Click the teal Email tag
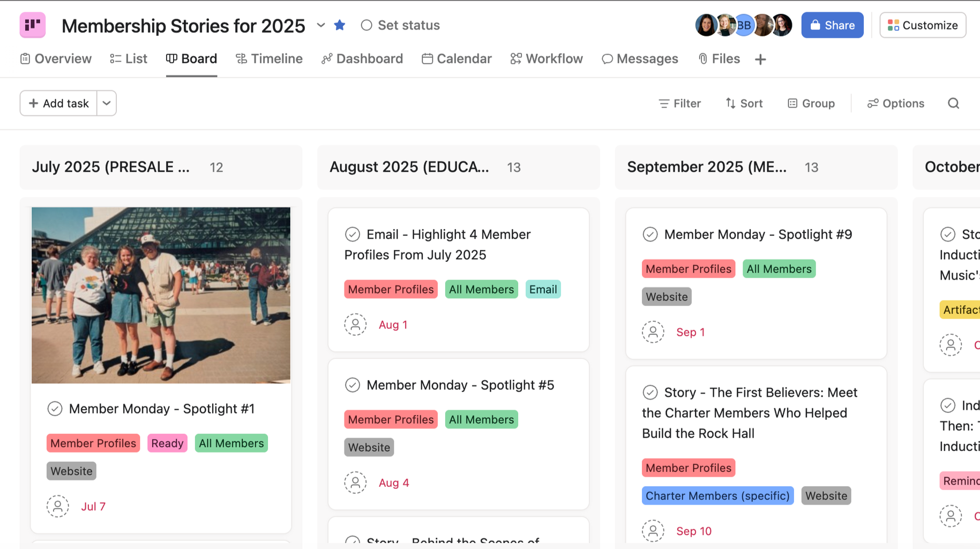Screen dimensions: 980x549 (543, 289)
